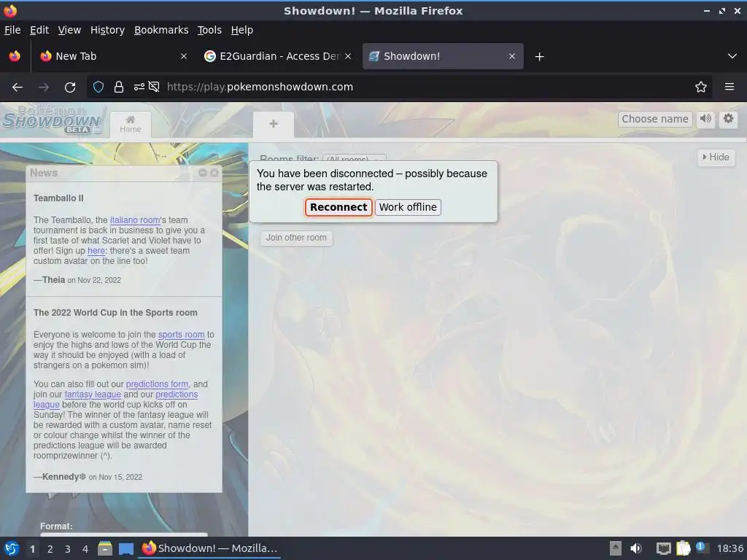Open the sports room link
Image resolution: width=747 pixels, height=560 pixels.
[181, 334]
